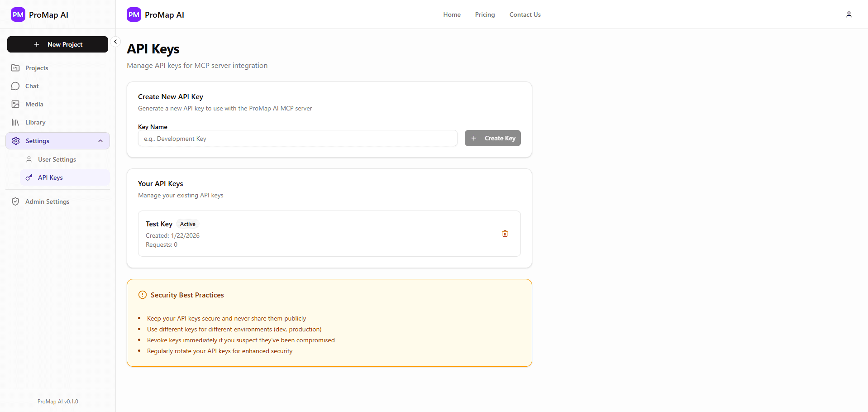Expand Admin Settings in sidebar
This screenshot has width=868, height=412.
[47, 201]
